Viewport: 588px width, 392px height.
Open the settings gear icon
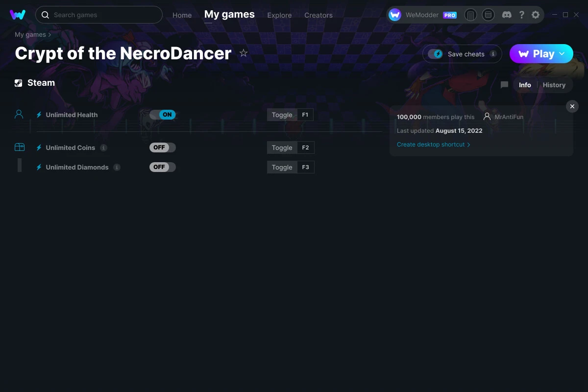click(536, 15)
